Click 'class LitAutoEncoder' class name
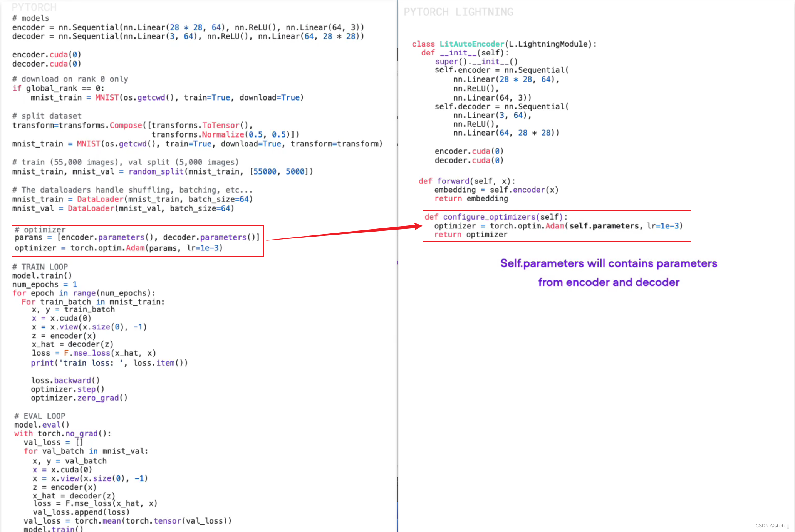This screenshot has height=532, width=795. point(471,44)
